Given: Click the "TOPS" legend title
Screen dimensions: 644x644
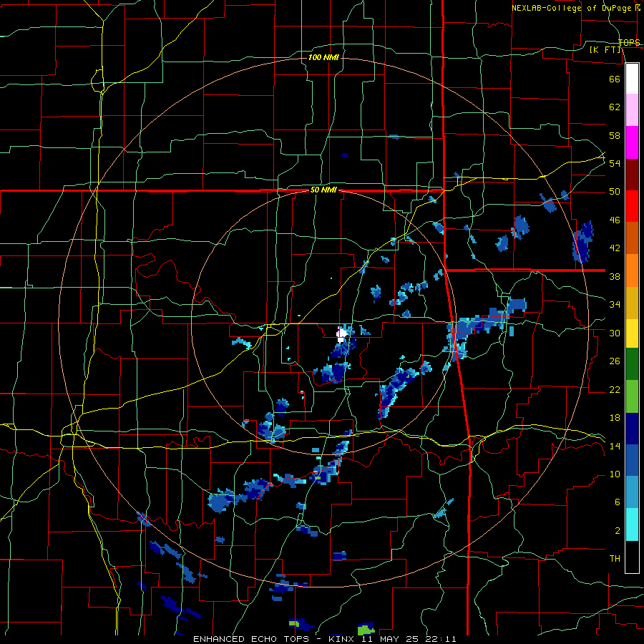Looking at the screenshot, I should 629,43.
